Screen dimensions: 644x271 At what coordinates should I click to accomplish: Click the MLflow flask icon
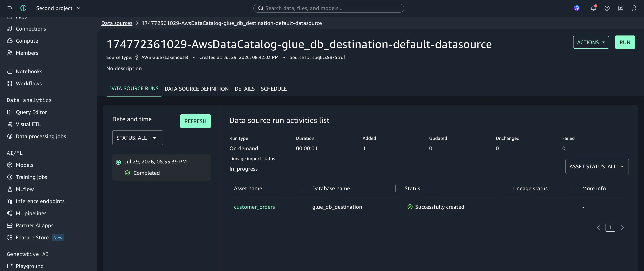click(x=10, y=189)
